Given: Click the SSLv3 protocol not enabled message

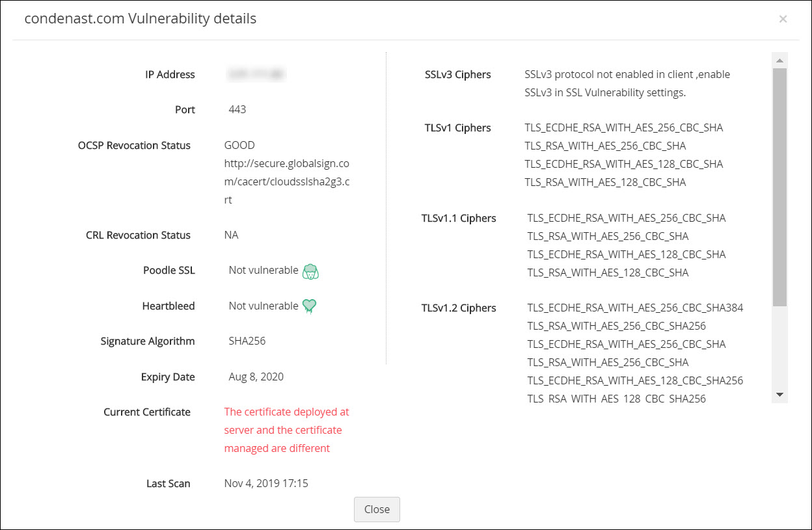Looking at the screenshot, I should coord(627,83).
